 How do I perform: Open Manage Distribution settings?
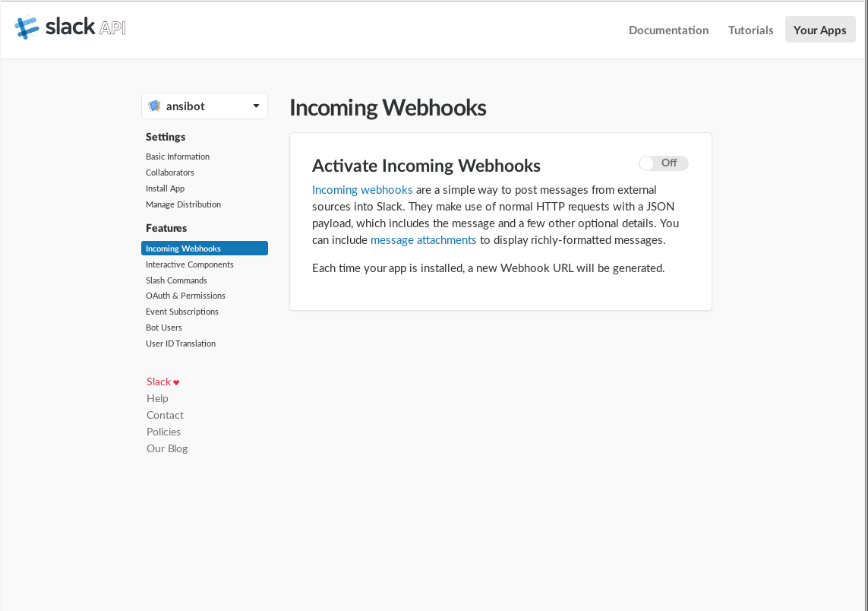pyautogui.click(x=183, y=204)
